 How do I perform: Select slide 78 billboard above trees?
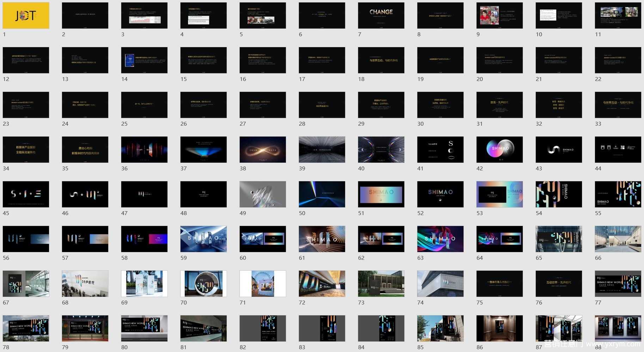tap(26, 328)
